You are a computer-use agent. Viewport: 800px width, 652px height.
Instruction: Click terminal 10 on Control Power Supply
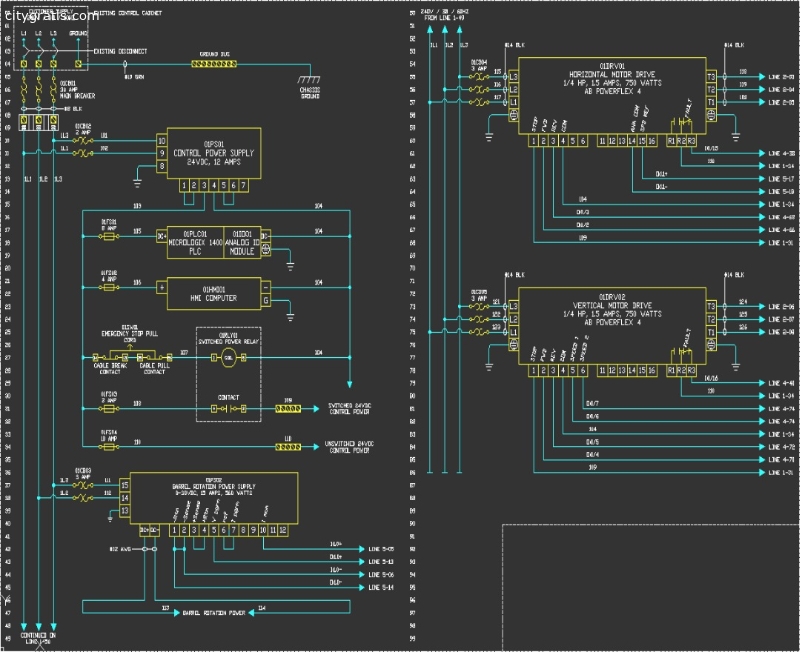coord(162,141)
